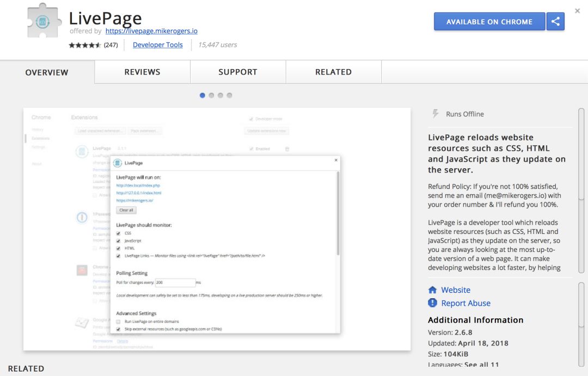
Task: Enable Run LivePage on entire domains
Action: 119,322
